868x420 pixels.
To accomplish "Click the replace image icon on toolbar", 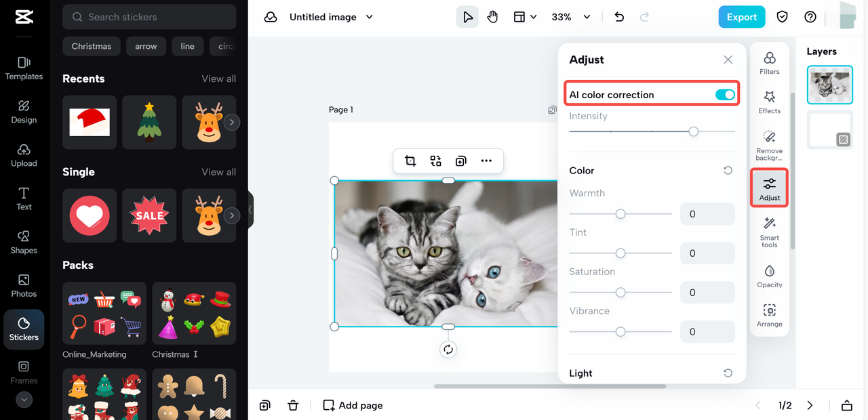I will coord(435,161).
